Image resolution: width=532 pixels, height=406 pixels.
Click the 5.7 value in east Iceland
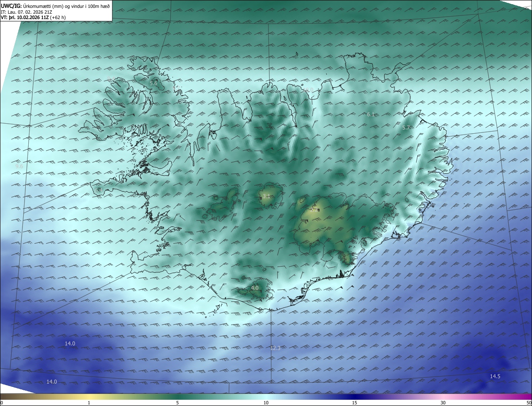coord(406,128)
